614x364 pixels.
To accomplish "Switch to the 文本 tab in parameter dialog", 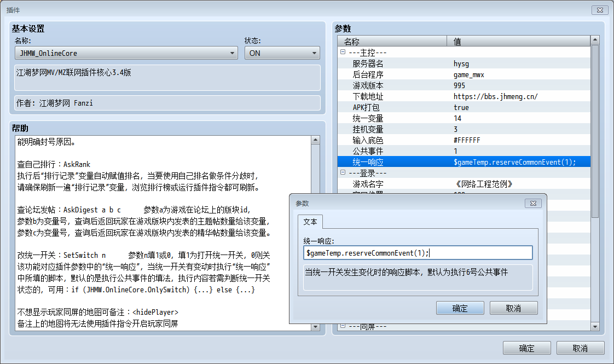I will tap(310, 222).
